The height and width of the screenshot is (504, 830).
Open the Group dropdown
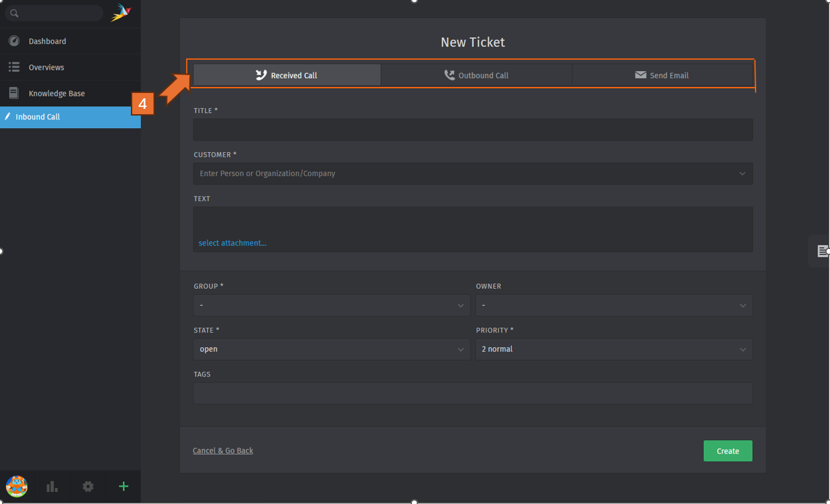pos(331,305)
